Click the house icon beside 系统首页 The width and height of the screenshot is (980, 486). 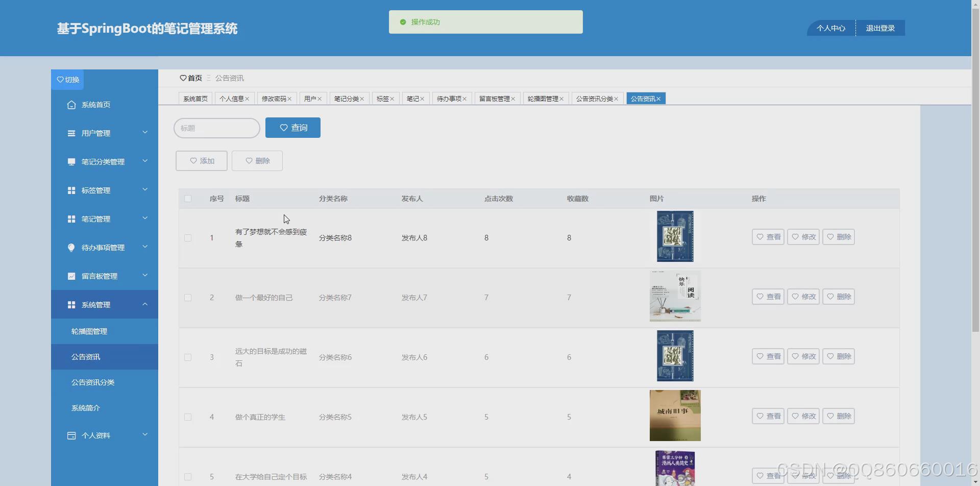pos(71,105)
